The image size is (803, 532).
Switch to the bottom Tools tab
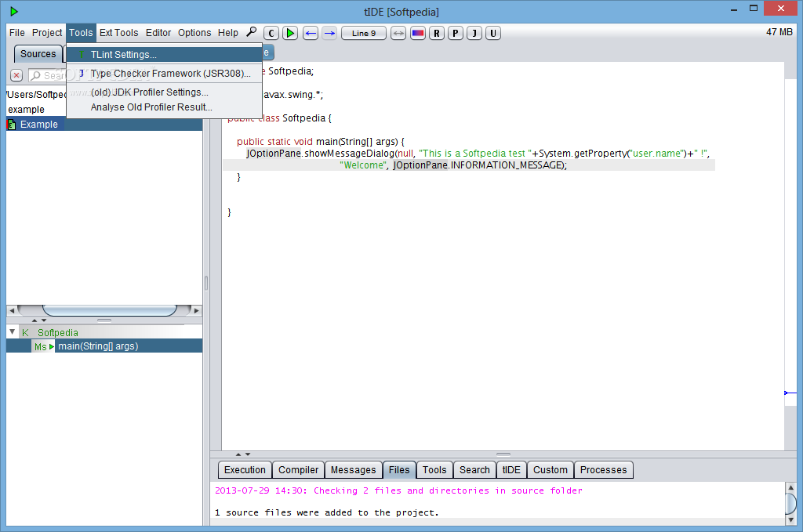[x=434, y=469]
